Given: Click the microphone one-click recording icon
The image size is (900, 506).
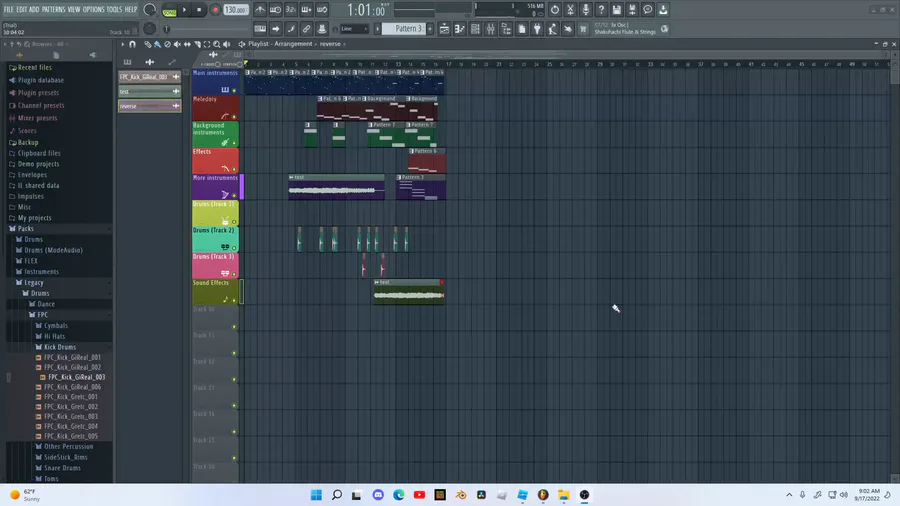Looking at the screenshot, I should pyautogui.click(x=585, y=10).
